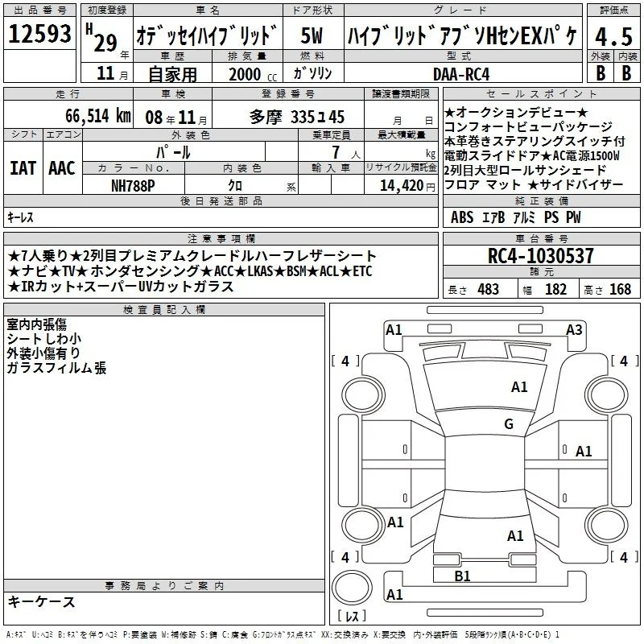Select the mileage 66,514 km
This screenshot has width=644, height=644.
98,116
